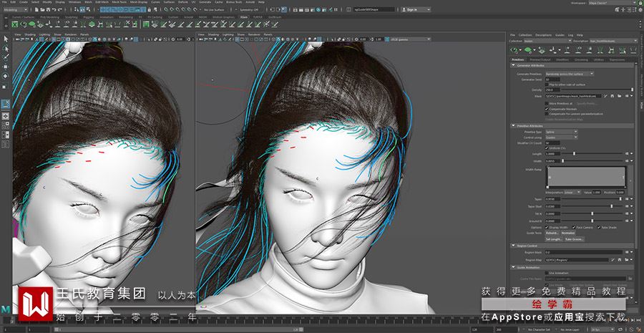The image size is (644, 333).
Task: Open XGen Collection dropdown
Action: pos(548,41)
